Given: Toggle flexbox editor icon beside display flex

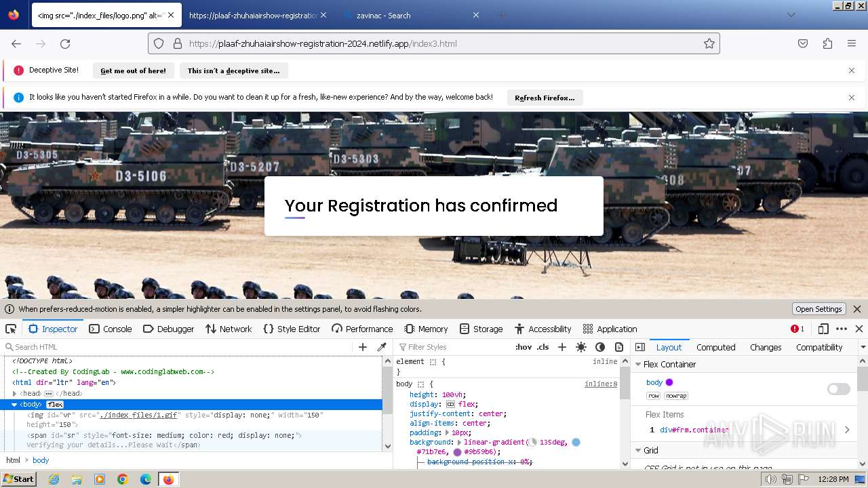Looking at the screenshot, I should (x=450, y=404).
